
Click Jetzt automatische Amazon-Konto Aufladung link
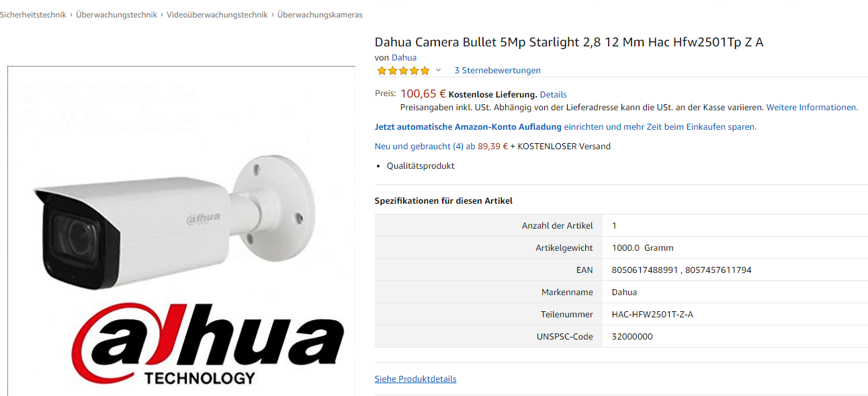point(468,127)
